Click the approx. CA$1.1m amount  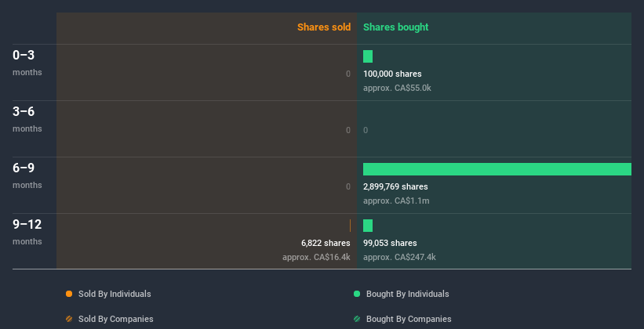tap(396, 201)
